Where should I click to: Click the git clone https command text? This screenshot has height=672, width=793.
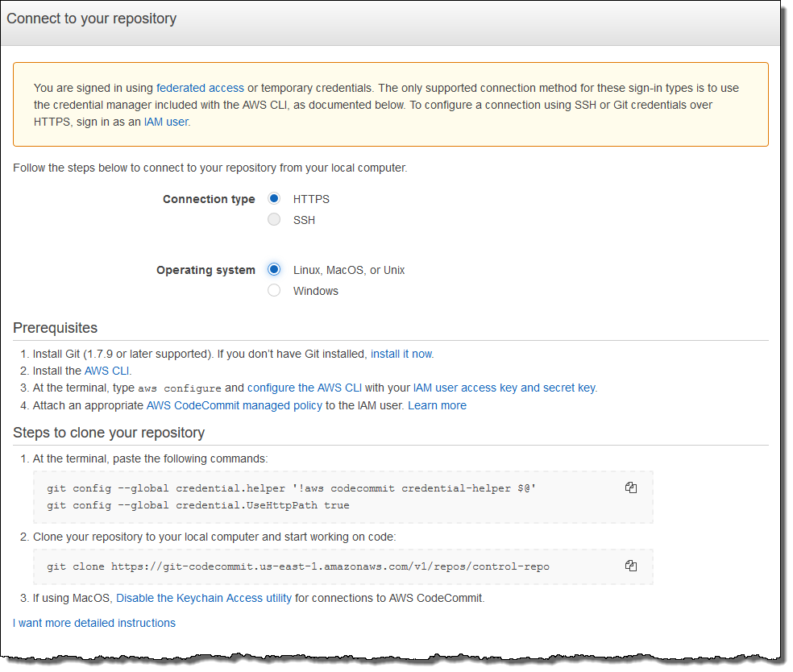[x=298, y=566]
